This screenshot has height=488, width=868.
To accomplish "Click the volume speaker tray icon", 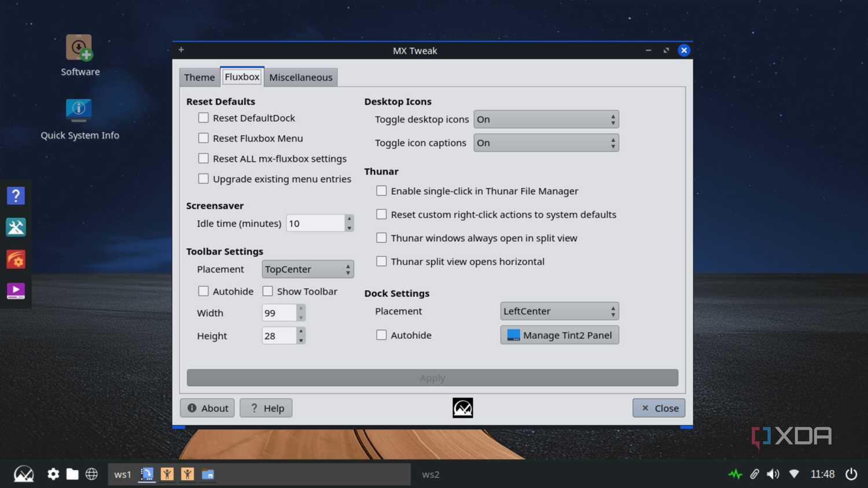I will click(773, 474).
